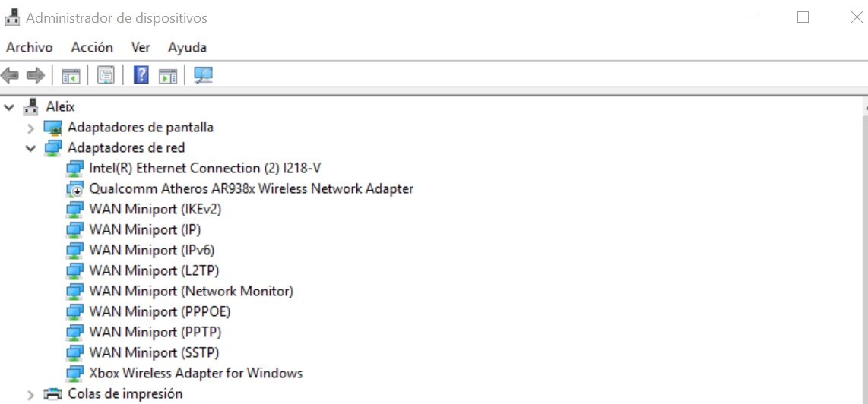
Task: Click the Forward arrow toolbar icon
Action: [x=36, y=75]
